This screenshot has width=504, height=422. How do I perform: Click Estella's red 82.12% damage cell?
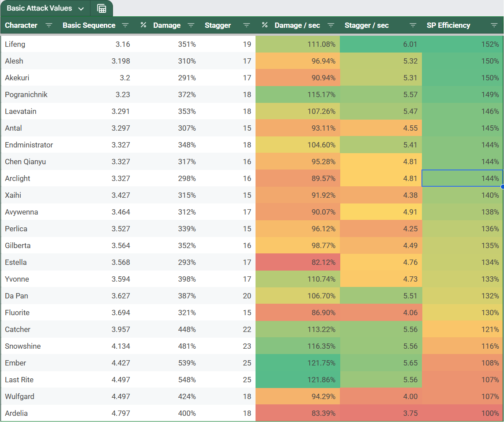[x=298, y=262]
